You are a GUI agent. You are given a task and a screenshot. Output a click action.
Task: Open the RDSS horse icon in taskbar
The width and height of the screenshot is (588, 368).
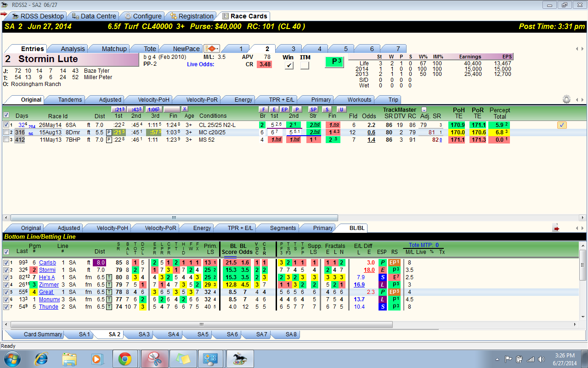pos(239,359)
